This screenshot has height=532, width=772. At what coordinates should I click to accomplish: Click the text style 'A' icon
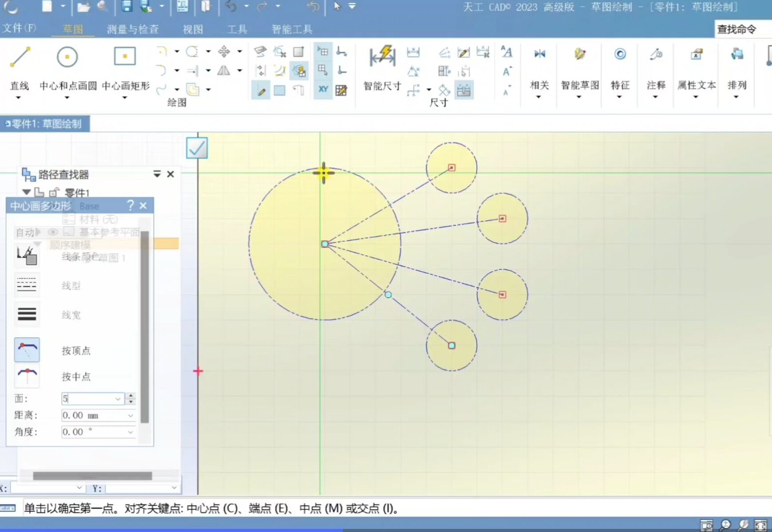tap(507, 51)
